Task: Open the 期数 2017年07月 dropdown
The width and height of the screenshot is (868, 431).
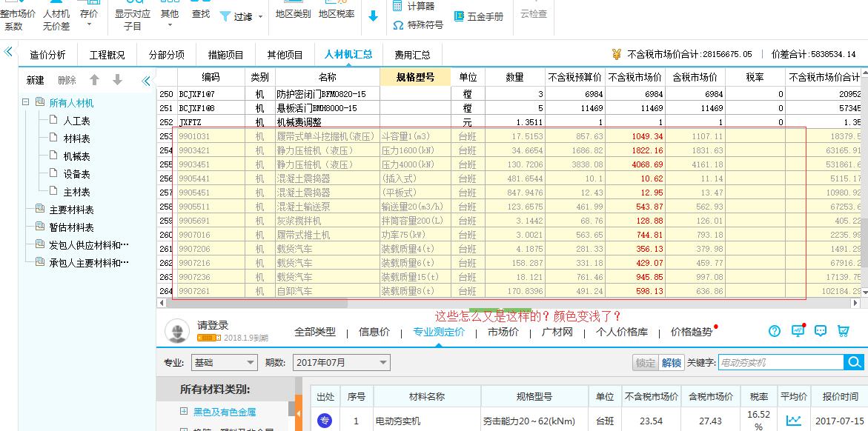Action: [x=341, y=363]
